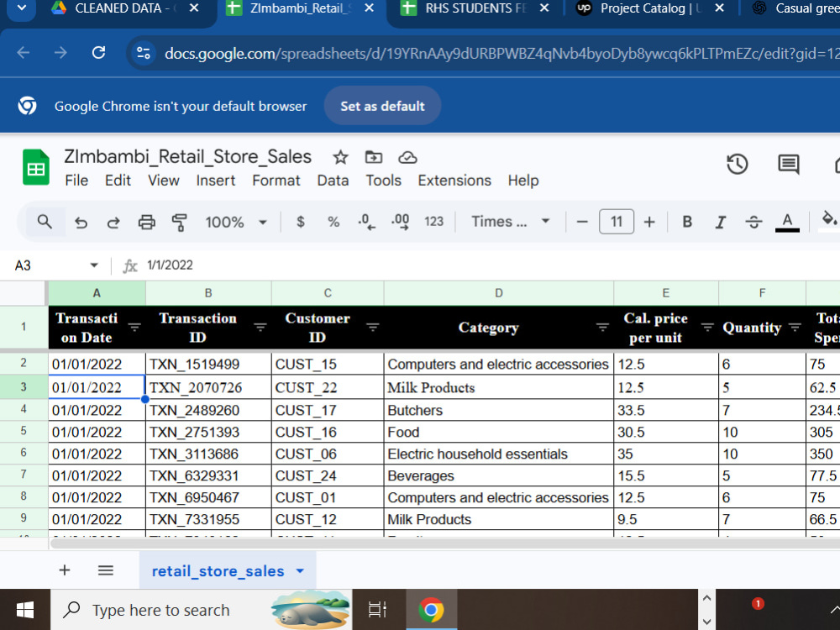The width and height of the screenshot is (840, 630).
Task: Open the View menu
Action: pyautogui.click(x=164, y=181)
